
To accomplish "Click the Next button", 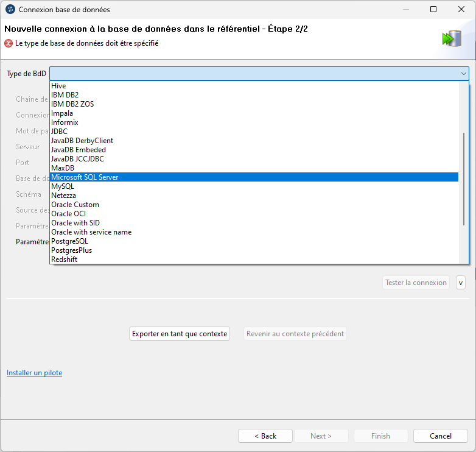I will [x=321, y=436].
